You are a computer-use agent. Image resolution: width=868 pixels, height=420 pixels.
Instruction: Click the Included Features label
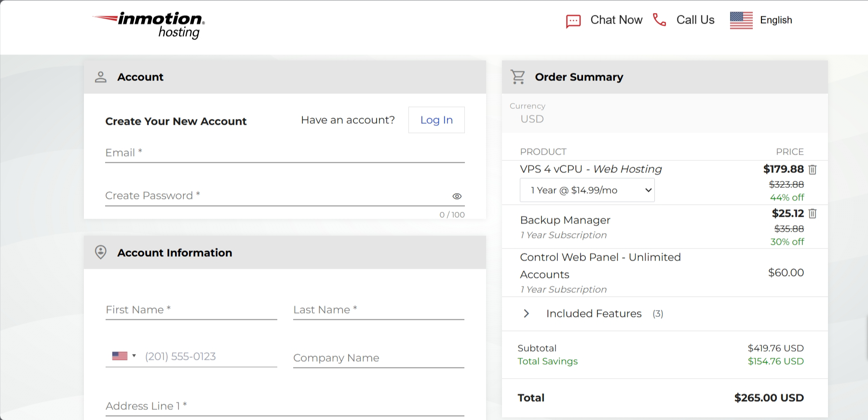(594, 314)
